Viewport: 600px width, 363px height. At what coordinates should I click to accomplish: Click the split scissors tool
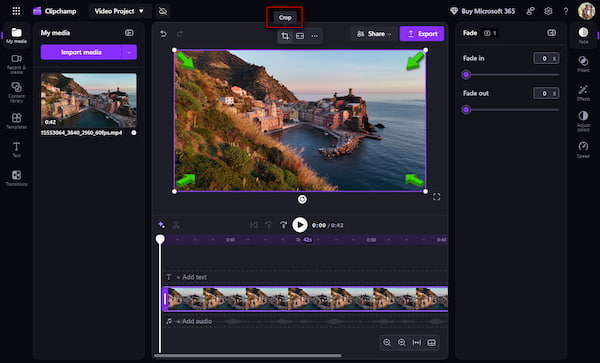(176, 225)
